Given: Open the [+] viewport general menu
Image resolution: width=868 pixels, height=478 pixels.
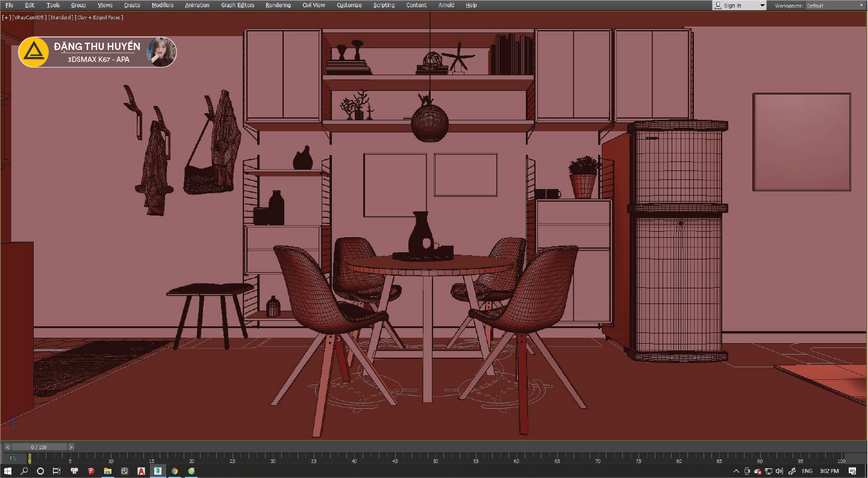Looking at the screenshot, I should pyautogui.click(x=7, y=17).
